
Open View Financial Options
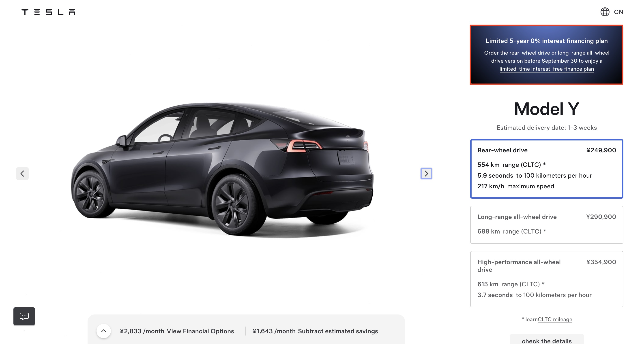coord(200,331)
